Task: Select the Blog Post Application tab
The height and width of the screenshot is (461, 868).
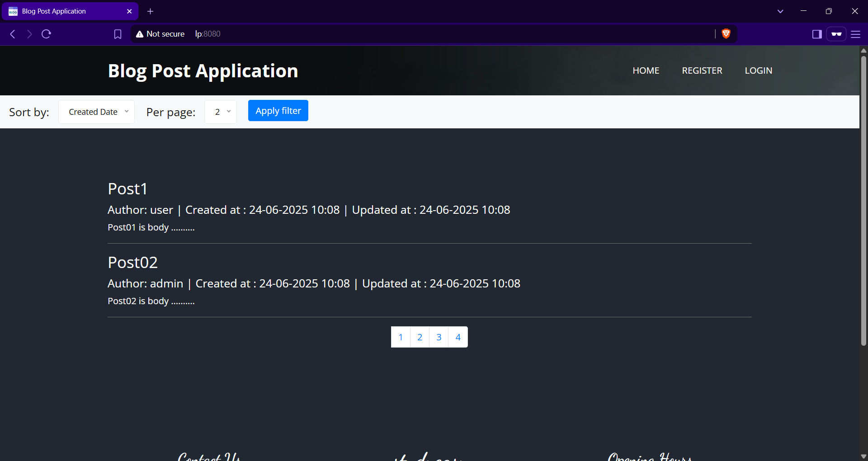Action: [70, 11]
